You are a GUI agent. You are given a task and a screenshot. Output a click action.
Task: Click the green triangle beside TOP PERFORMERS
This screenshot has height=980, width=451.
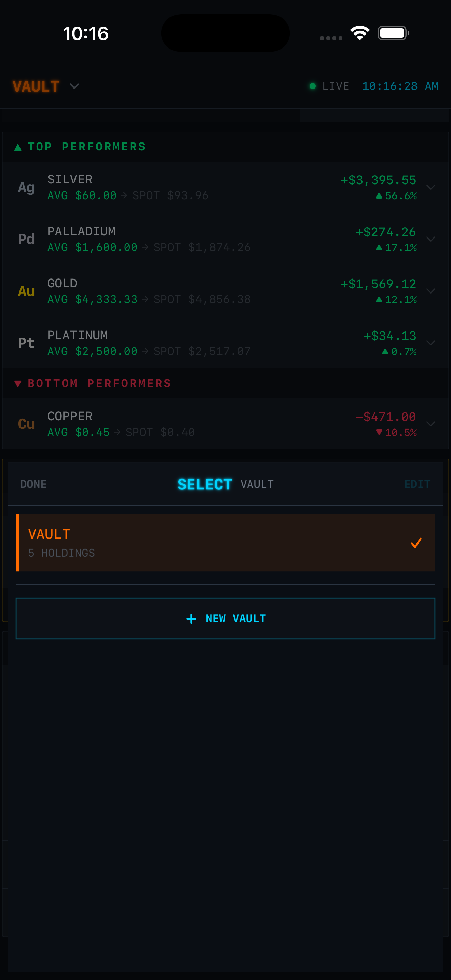[x=18, y=147]
